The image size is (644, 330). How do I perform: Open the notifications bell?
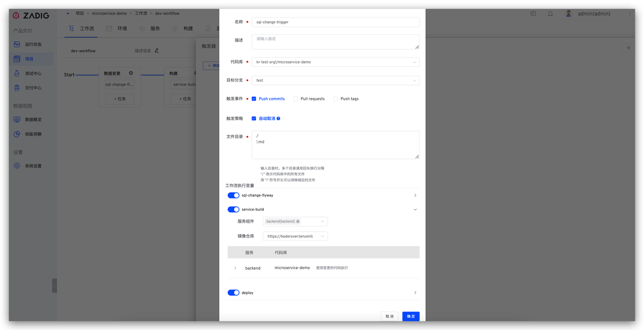[x=550, y=14]
